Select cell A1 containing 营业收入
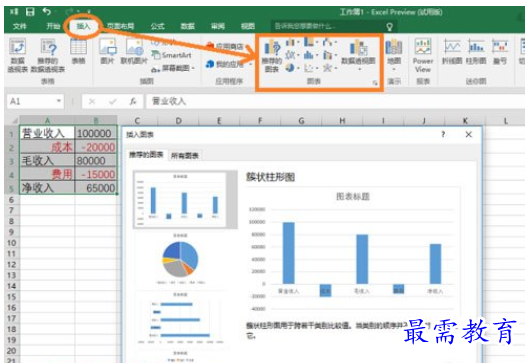The height and width of the screenshot is (363, 525). click(47, 133)
